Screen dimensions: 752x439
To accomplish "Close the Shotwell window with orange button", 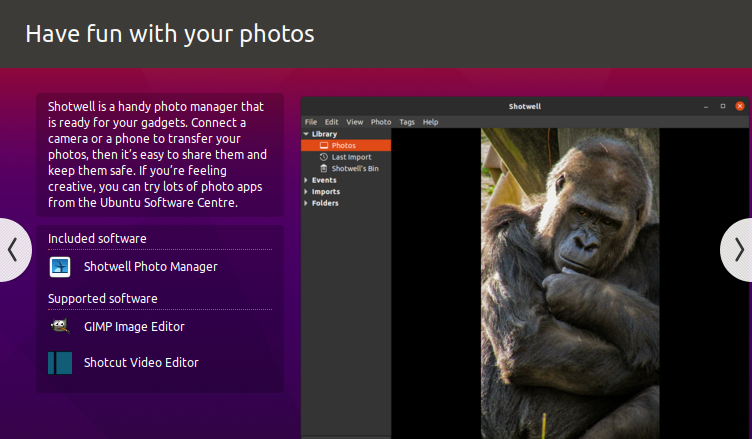I will [740, 106].
